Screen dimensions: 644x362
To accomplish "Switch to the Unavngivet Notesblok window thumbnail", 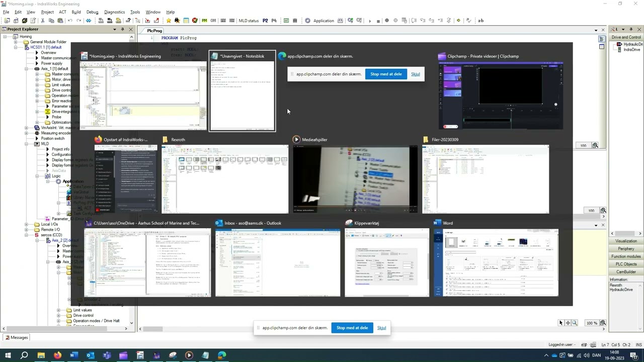I will point(243,91).
